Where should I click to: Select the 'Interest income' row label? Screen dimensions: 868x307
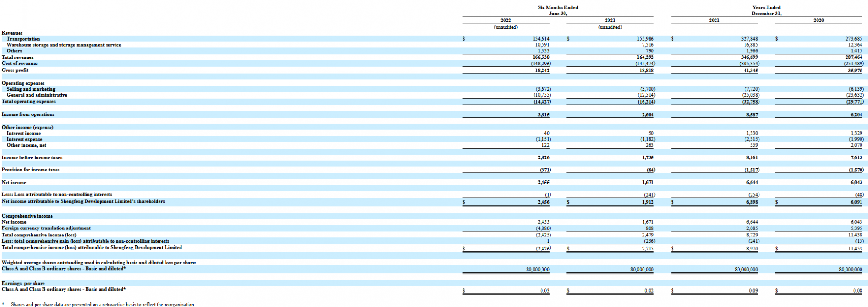tap(23, 133)
